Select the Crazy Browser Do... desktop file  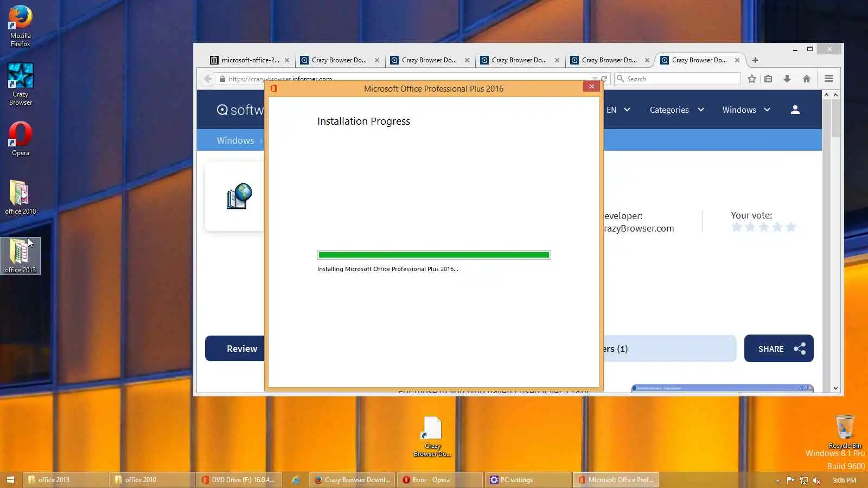(x=432, y=437)
